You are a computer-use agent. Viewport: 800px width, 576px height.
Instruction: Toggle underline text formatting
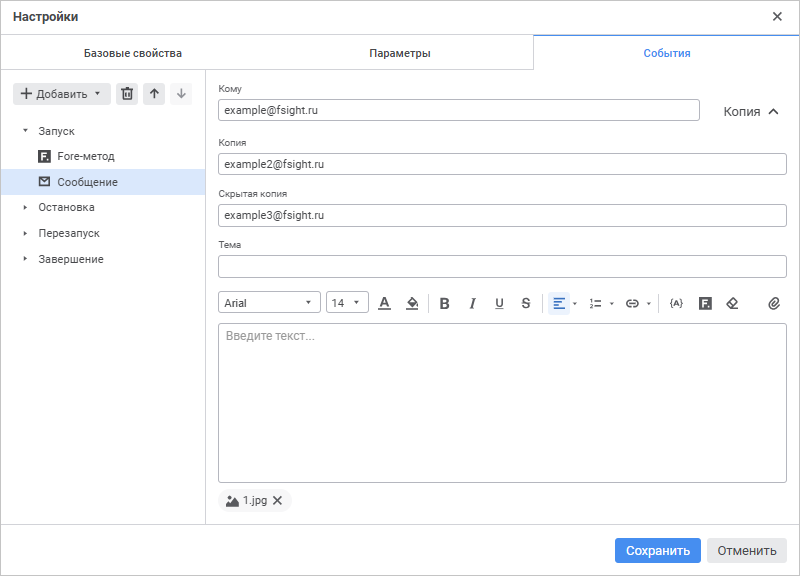pos(499,303)
